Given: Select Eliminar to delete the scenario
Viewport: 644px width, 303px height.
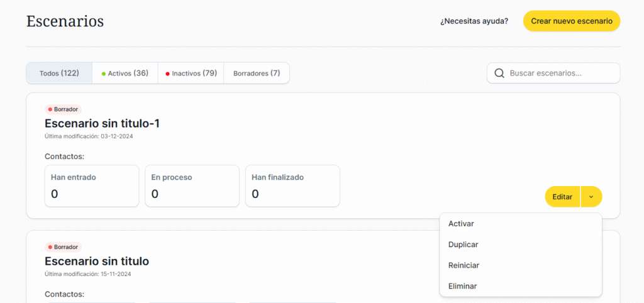Looking at the screenshot, I should 463,286.
